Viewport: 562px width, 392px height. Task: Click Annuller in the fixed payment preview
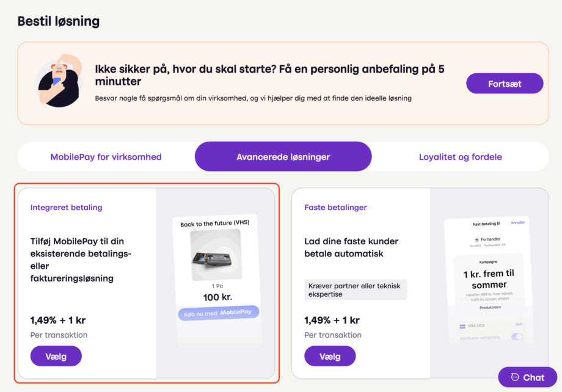517,223
